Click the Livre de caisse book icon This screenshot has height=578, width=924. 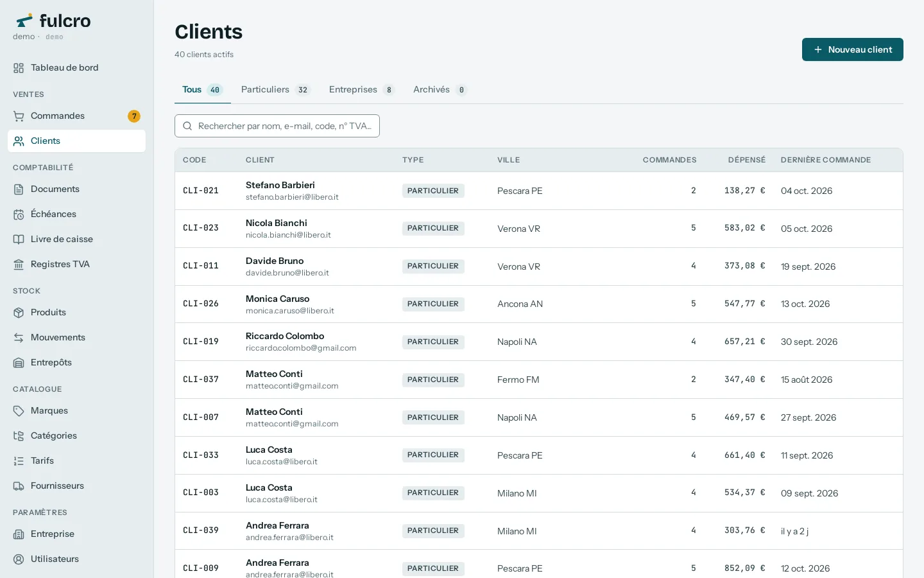[x=19, y=240]
